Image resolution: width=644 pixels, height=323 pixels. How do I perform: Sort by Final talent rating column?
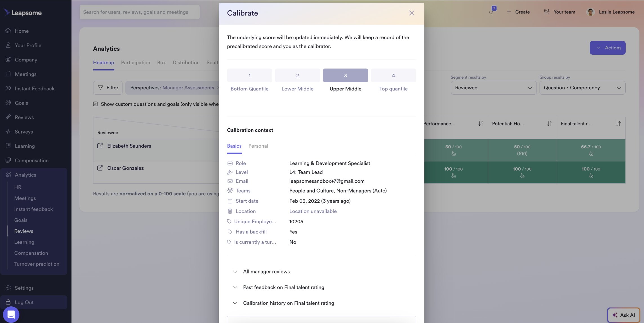click(618, 123)
